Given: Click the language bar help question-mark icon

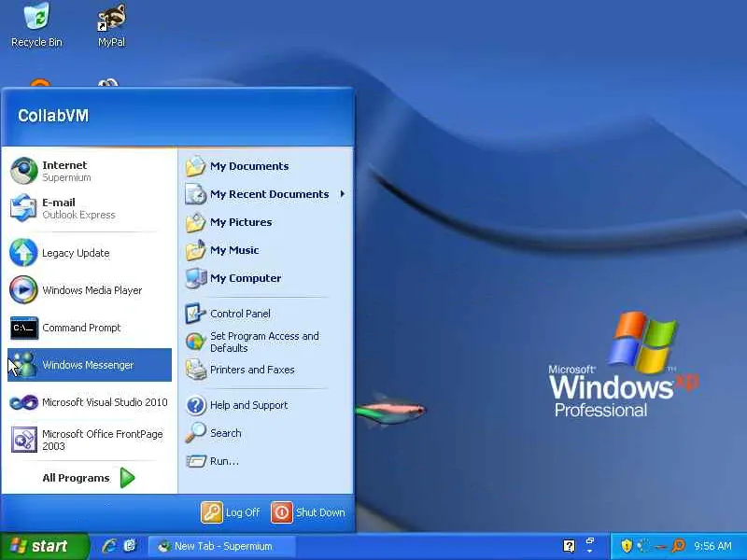Looking at the screenshot, I should (569, 546).
